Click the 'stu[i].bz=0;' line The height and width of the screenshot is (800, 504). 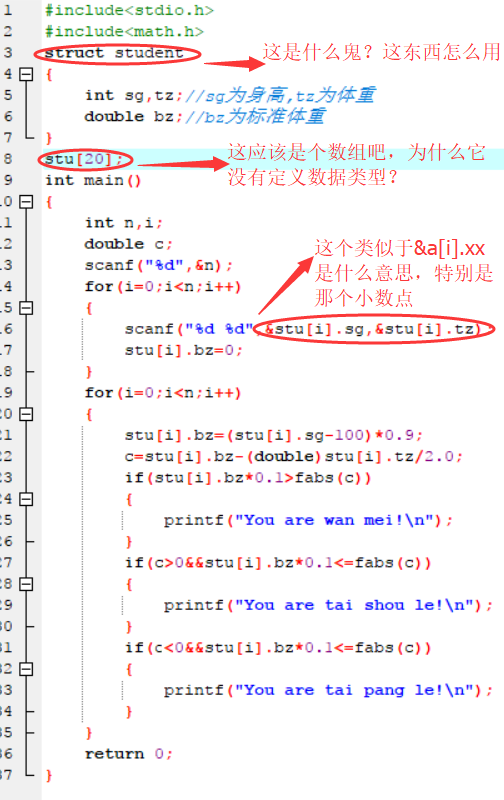coord(184,351)
